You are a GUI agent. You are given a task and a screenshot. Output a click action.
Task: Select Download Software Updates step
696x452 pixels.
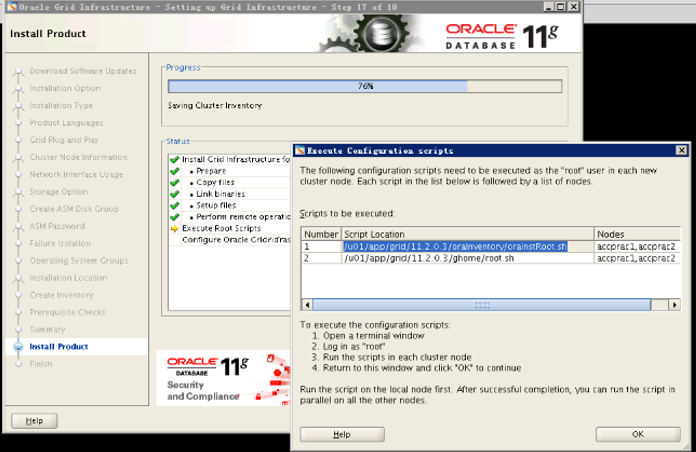click(x=83, y=71)
